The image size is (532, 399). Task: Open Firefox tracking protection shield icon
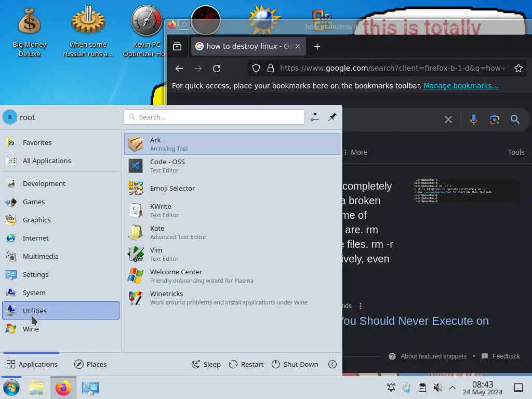[256, 68]
